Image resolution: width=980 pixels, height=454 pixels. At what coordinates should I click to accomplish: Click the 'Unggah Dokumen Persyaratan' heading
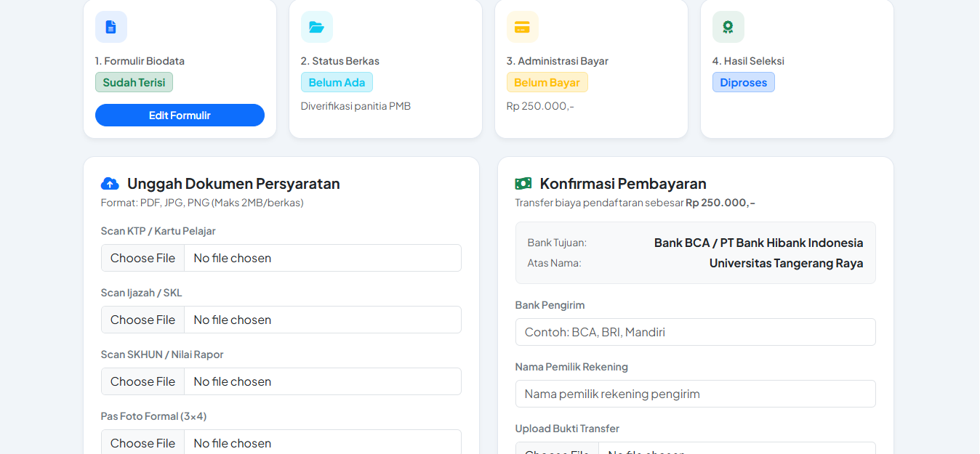(233, 183)
